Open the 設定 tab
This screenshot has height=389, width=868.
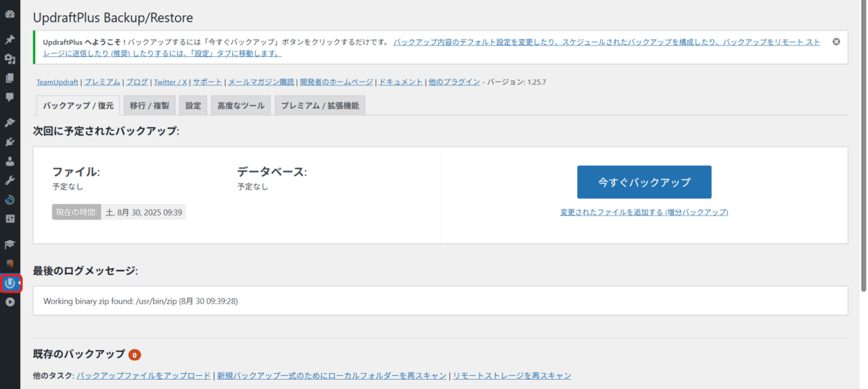tap(193, 106)
